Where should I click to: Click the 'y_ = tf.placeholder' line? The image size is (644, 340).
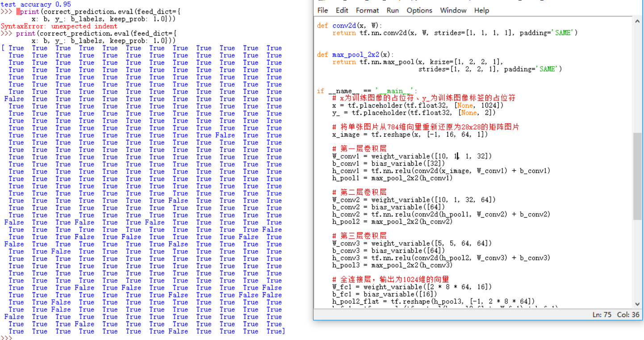point(414,113)
